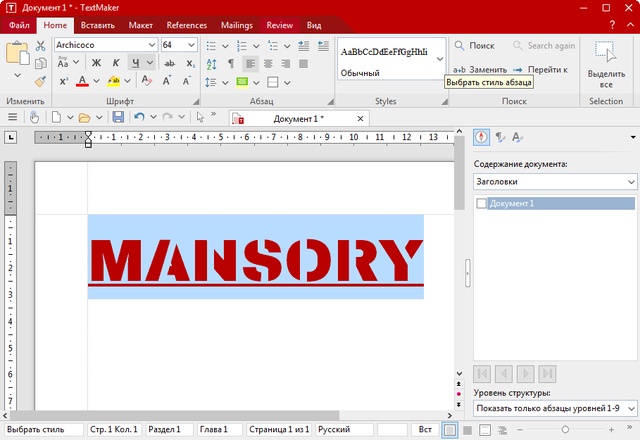Switch to the Mailings ribbon tab
The width and height of the screenshot is (640, 440).
tap(237, 25)
